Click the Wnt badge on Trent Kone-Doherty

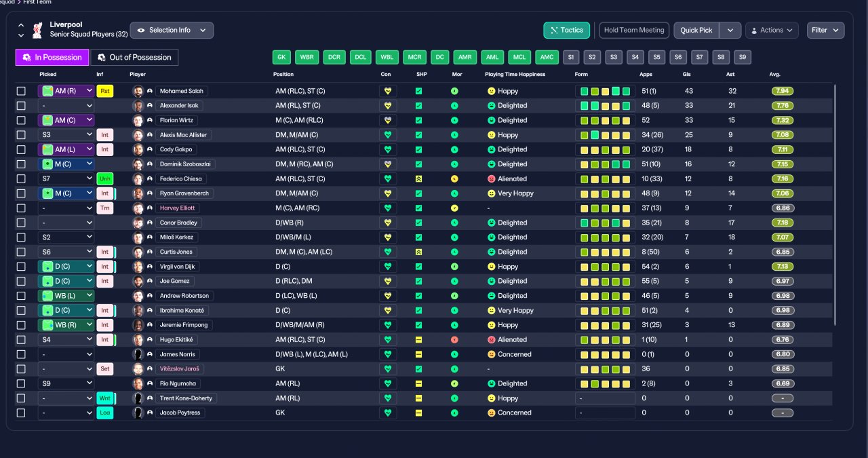[x=105, y=398]
